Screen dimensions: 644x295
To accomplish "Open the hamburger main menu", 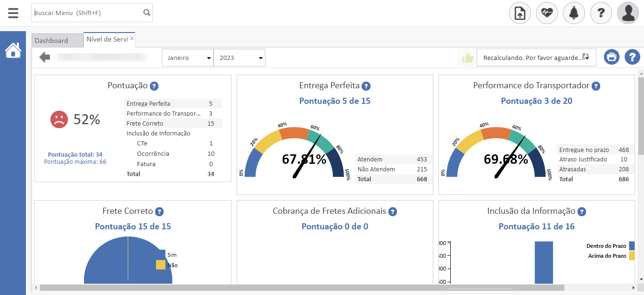I will click(13, 13).
